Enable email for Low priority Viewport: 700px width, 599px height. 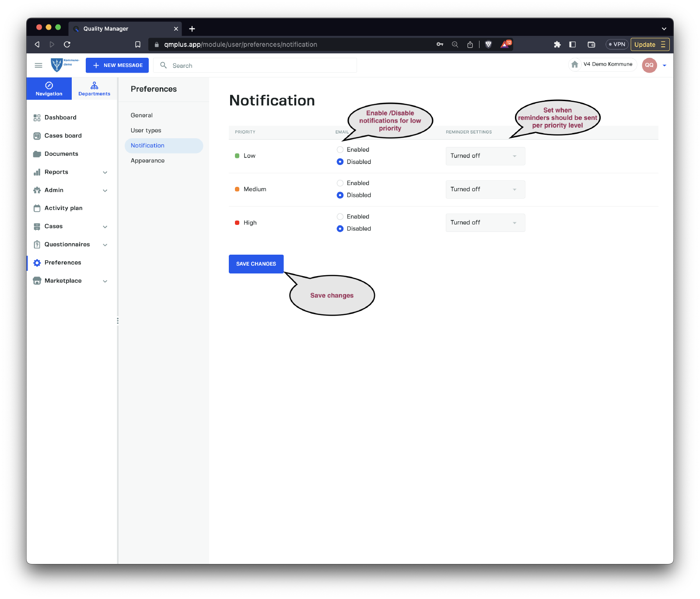point(340,150)
